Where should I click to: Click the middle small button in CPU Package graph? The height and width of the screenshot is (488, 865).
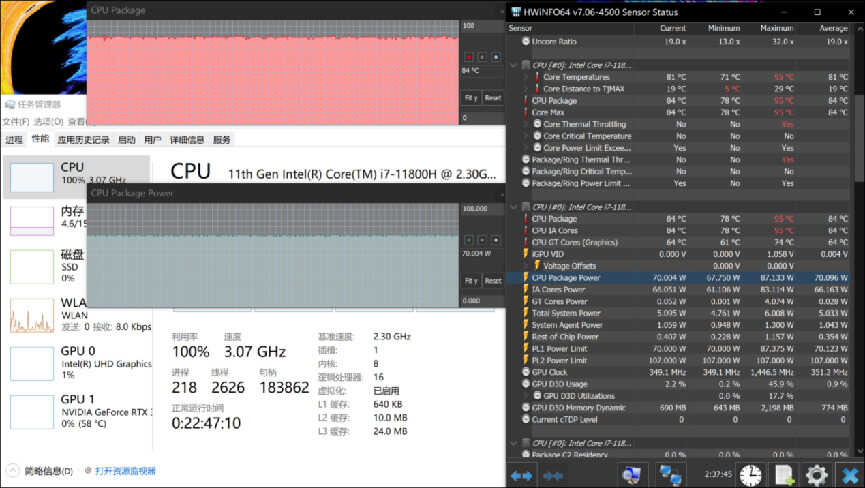[482, 57]
